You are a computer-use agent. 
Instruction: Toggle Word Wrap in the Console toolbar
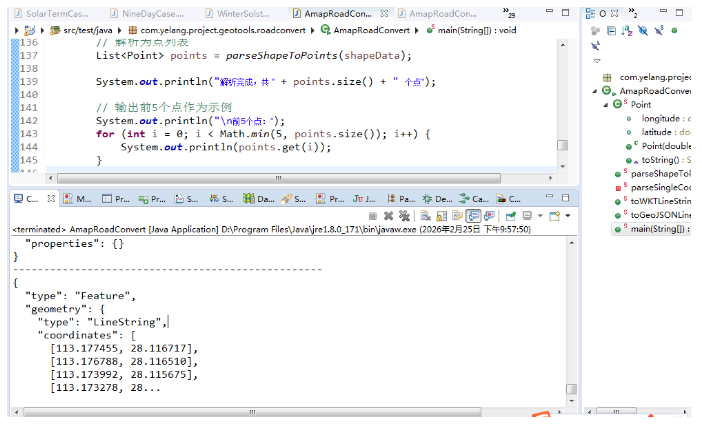coord(457,216)
